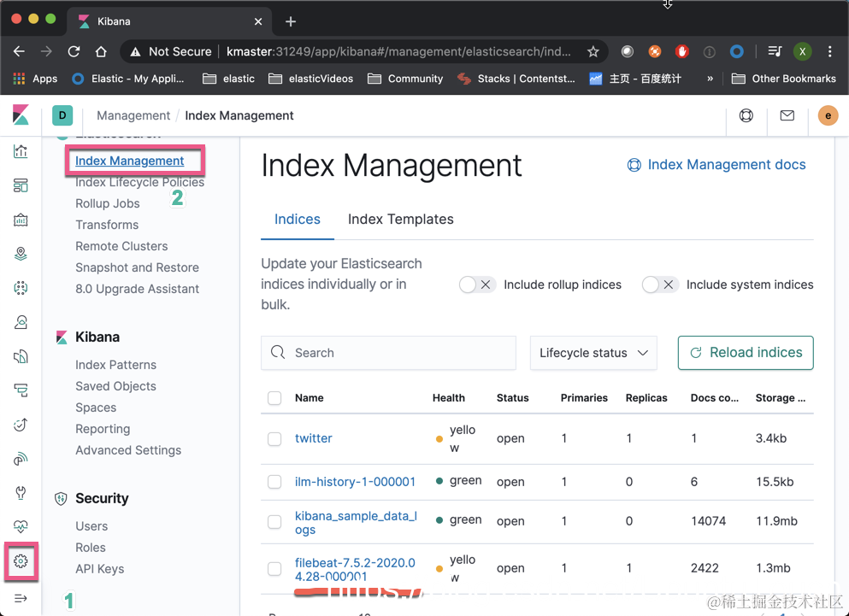This screenshot has height=616, width=849.
Task: Open the Visualize chart icon in sidebar
Action: pos(21,151)
